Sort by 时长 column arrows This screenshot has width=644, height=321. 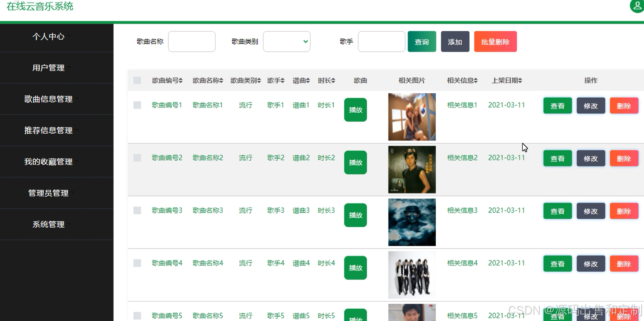click(x=333, y=81)
